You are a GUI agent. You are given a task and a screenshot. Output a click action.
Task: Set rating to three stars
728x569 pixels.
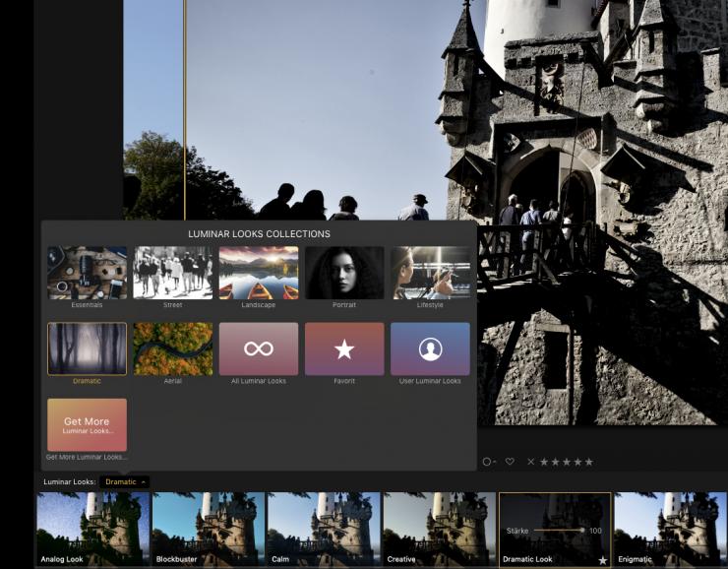(567, 462)
